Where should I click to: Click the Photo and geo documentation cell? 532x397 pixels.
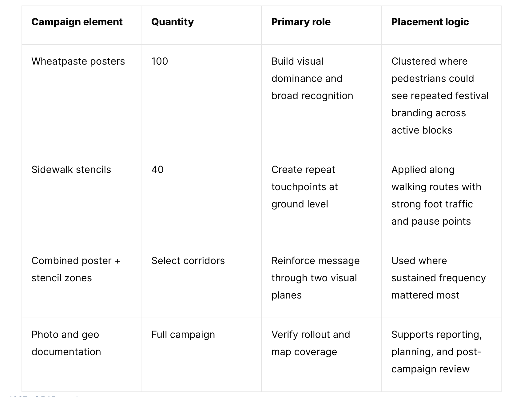81,355
